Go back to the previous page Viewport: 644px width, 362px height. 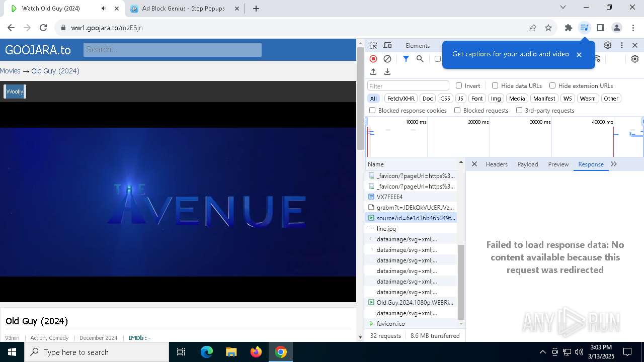pos(11,28)
